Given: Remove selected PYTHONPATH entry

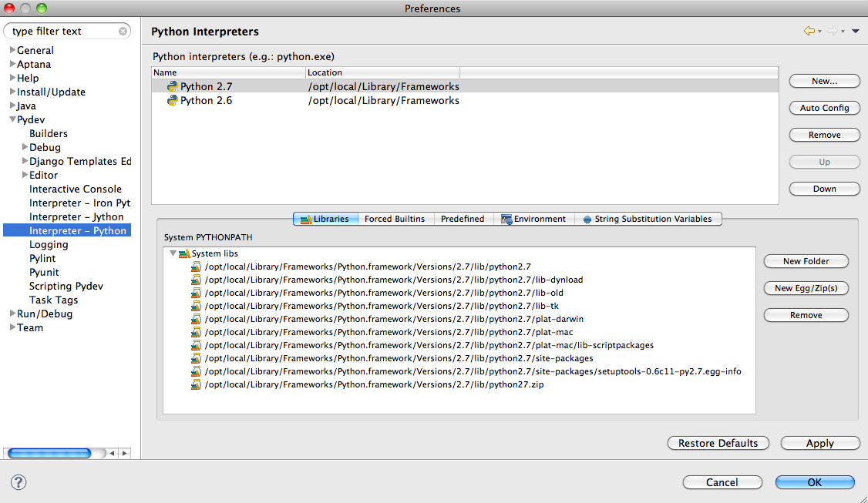Looking at the screenshot, I should click(806, 315).
